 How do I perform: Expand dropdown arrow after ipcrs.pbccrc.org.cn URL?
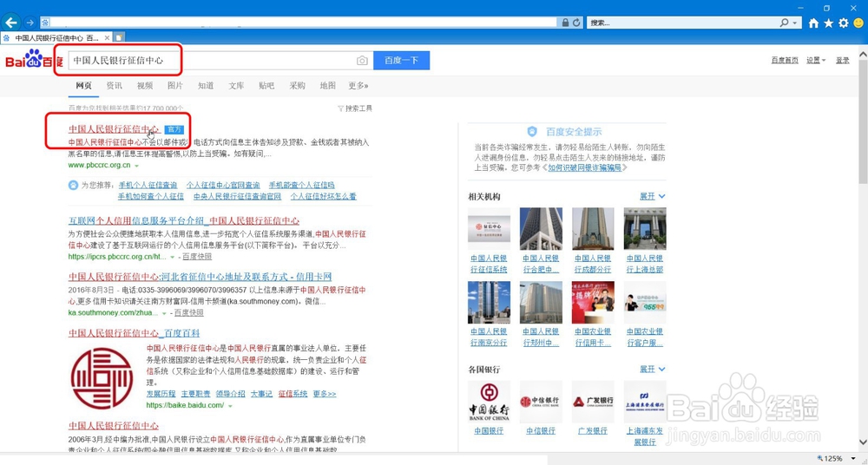coord(172,257)
